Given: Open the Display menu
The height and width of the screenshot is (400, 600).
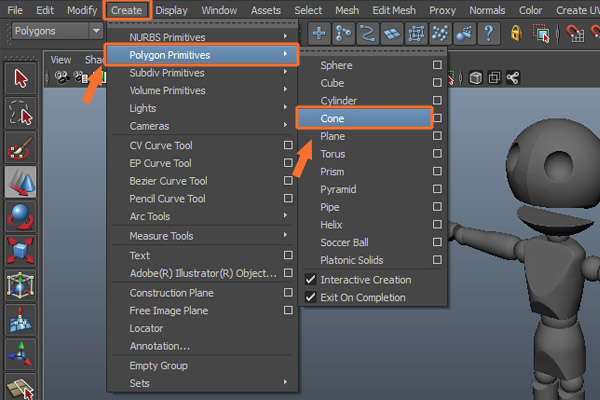Looking at the screenshot, I should (x=171, y=10).
